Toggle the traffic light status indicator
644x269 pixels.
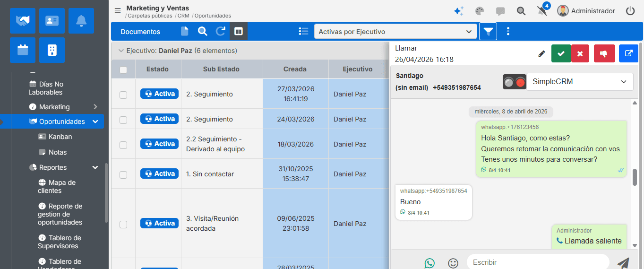515,82
